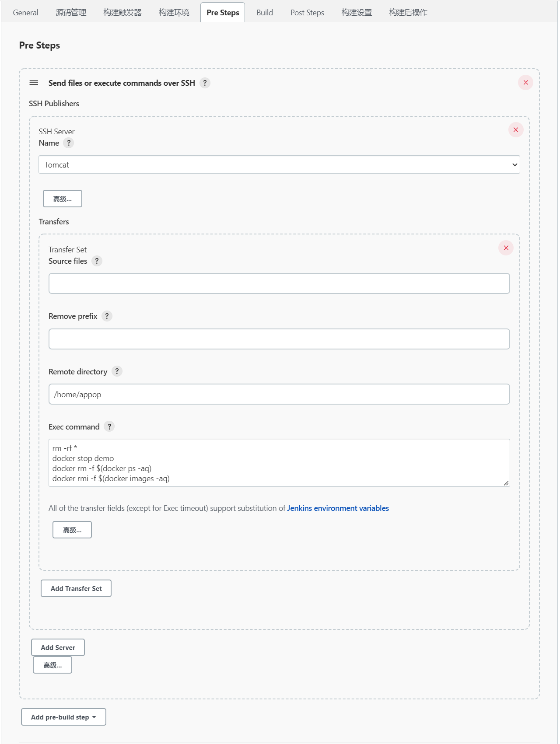Show help for Remote directory
This screenshot has width=560, height=744.
click(117, 371)
